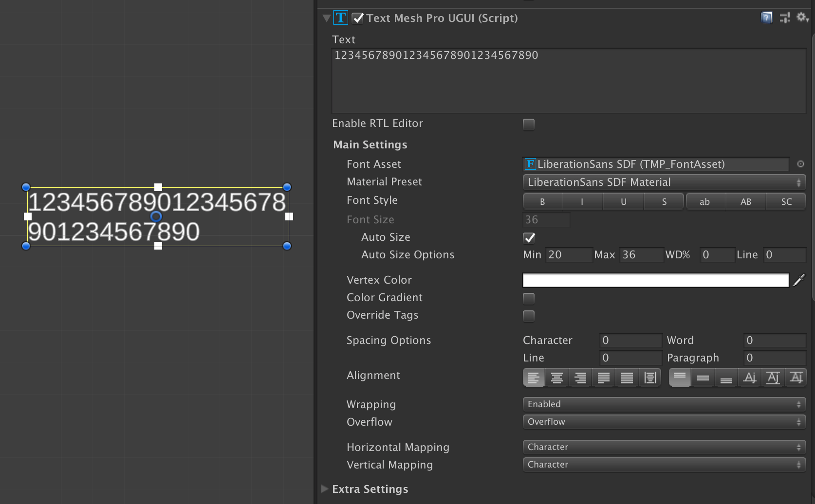The width and height of the screenshot is (815, 504).
Task: Set vertical alignment to midline
Action: coord(773,378)
